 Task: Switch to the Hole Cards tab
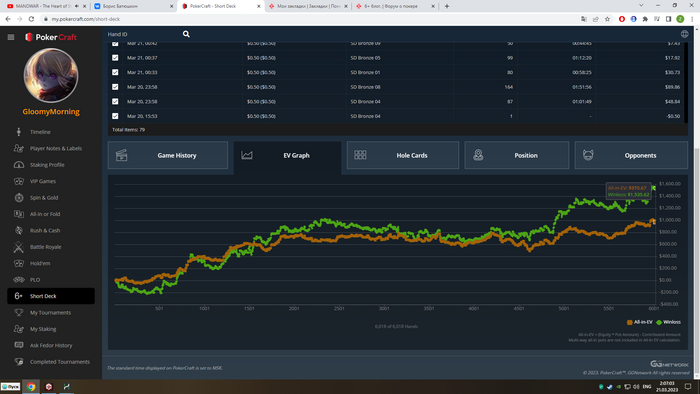403,155
